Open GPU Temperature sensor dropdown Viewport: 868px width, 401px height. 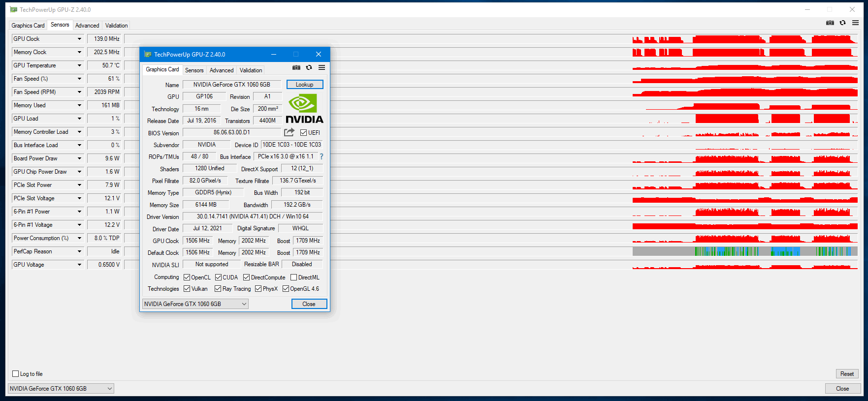point(79,65)
